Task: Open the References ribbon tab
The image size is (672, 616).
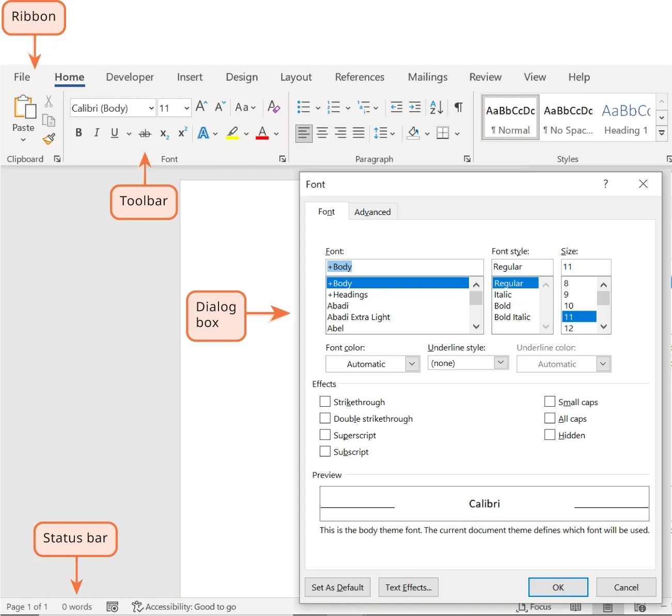Action: tap(360, 77)
